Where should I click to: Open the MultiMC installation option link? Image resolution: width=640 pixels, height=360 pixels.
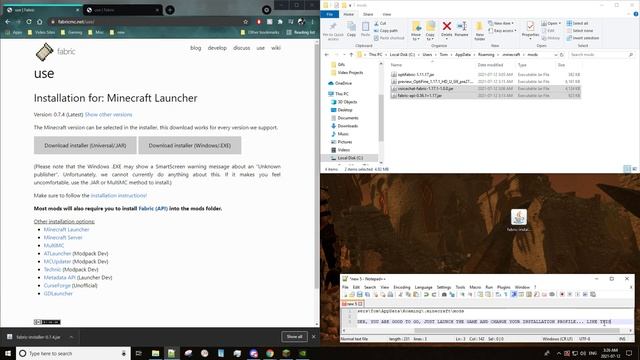coord(54,245)
